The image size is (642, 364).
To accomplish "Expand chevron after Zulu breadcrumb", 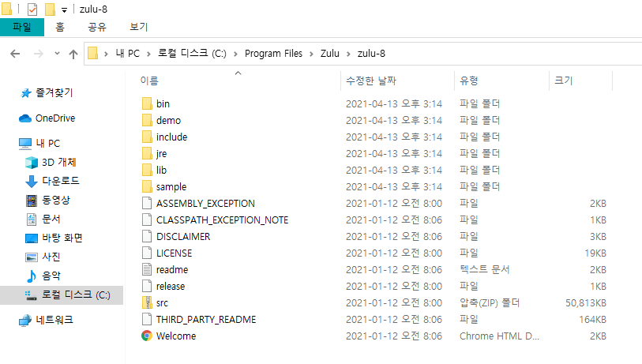I will 348,54.
